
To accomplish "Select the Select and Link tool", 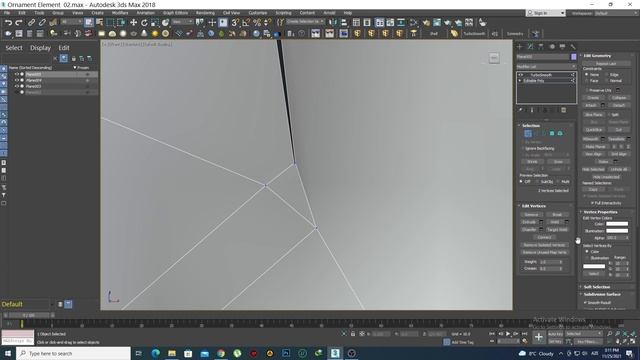I will (31, 22).
